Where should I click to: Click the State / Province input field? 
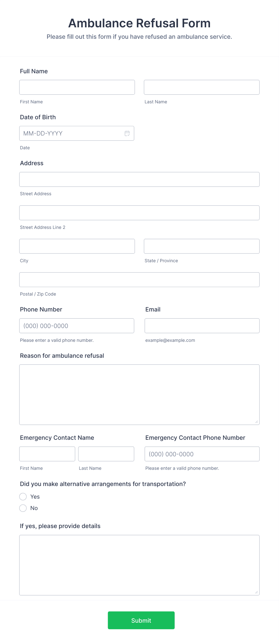click(x=202, y=246)
